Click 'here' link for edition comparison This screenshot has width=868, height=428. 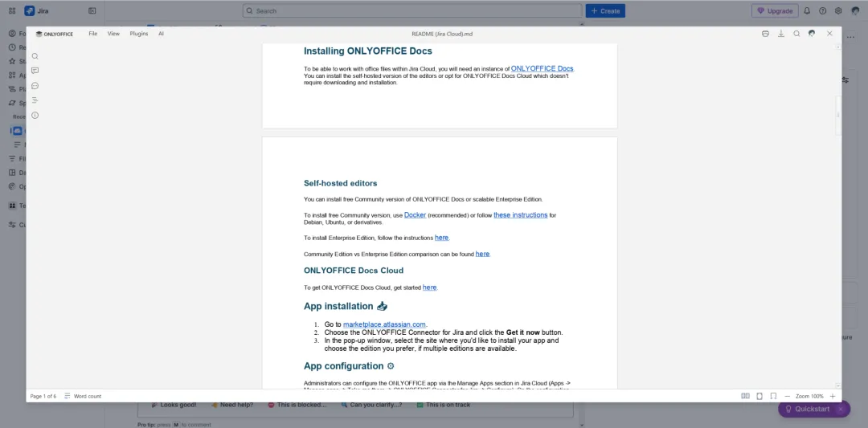click(483, 254)
